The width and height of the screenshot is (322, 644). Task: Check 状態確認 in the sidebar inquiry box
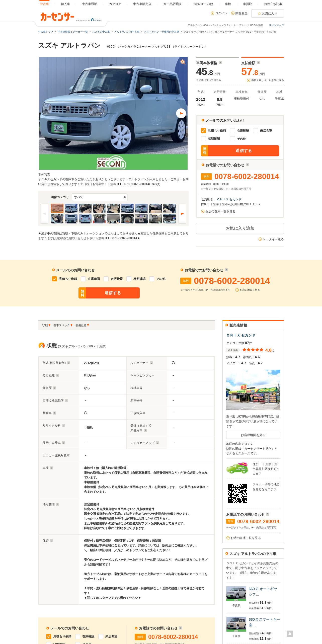203,139
